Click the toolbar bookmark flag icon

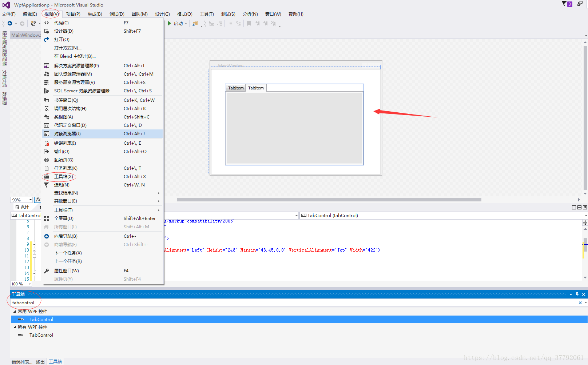coord(249,23)
